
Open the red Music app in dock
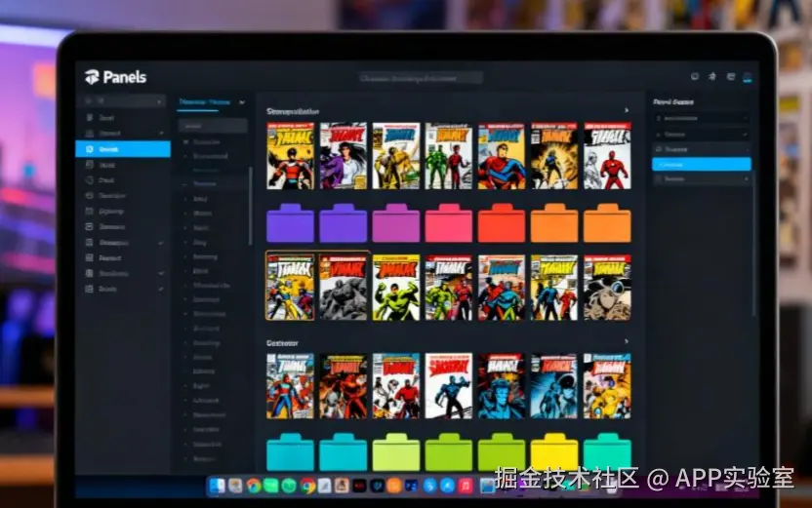(465, 486)
